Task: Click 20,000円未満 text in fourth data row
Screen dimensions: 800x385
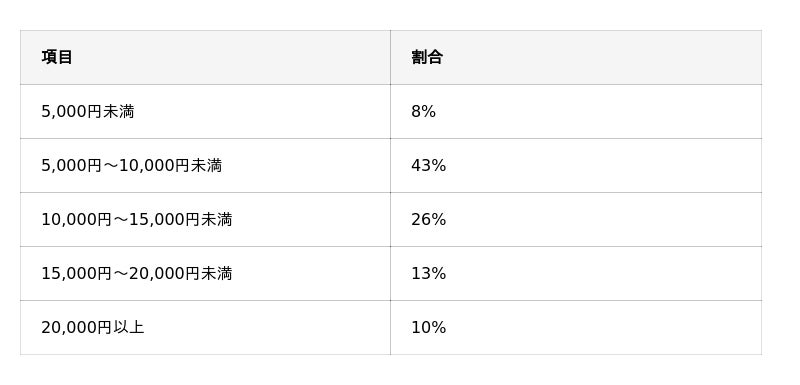Action: (181, 274)
